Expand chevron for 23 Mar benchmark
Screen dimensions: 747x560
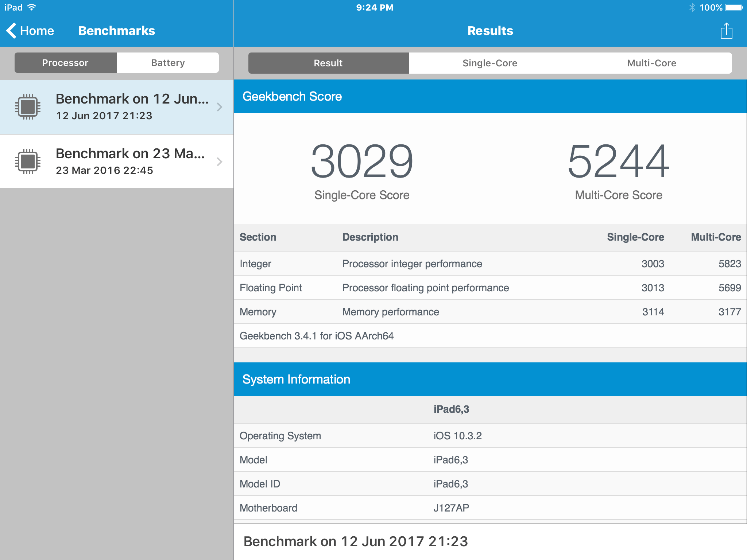pyautogui.click(x=219, y=162)
